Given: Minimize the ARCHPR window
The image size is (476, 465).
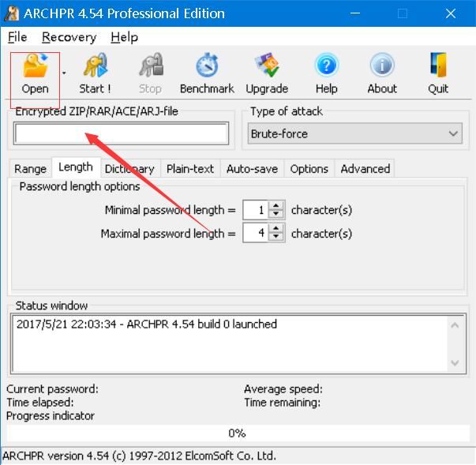Looking at the screenshot, I should pyautogui.click(x=355, y=13).
